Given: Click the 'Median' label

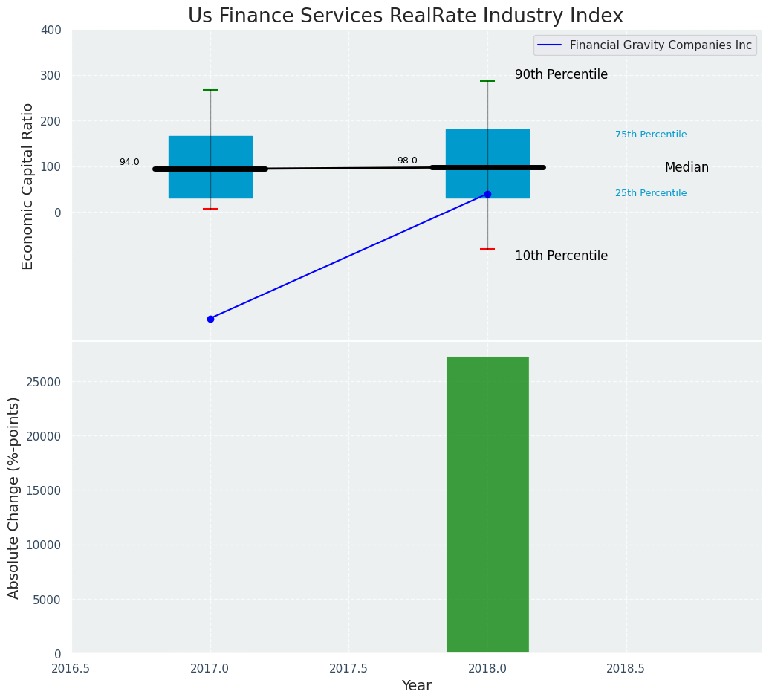Looking at the screenshot, I should pyautogui.click(x=687, y=168).
